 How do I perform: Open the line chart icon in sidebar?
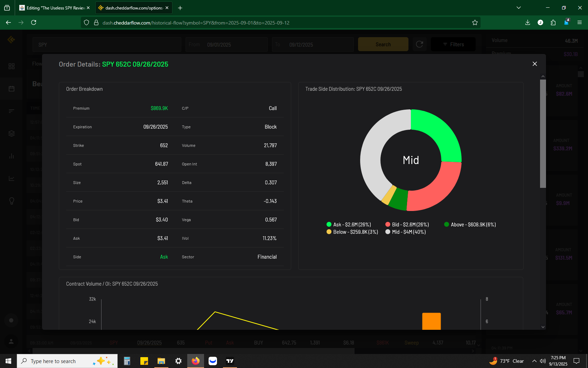(x=12, y=178)
